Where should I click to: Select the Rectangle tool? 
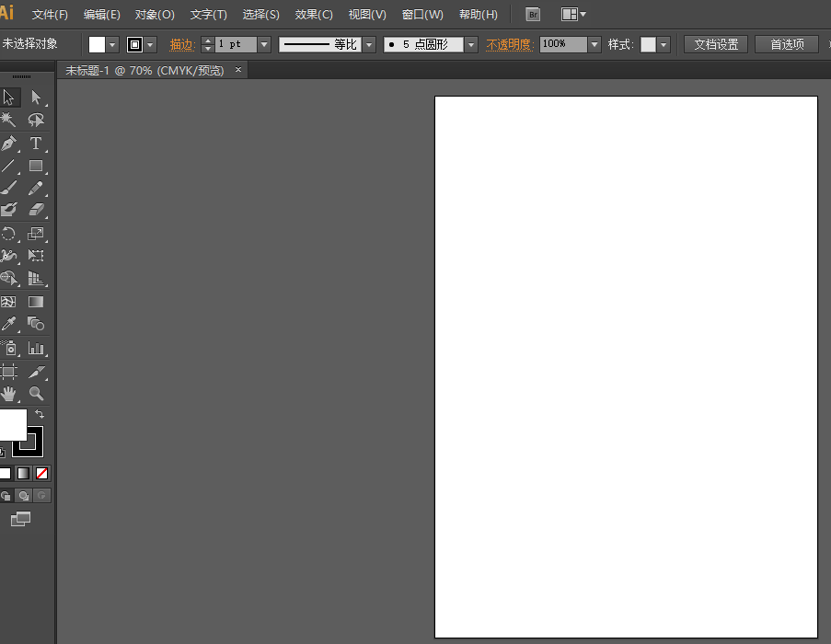pyautogui.click(x=36, y=166)
